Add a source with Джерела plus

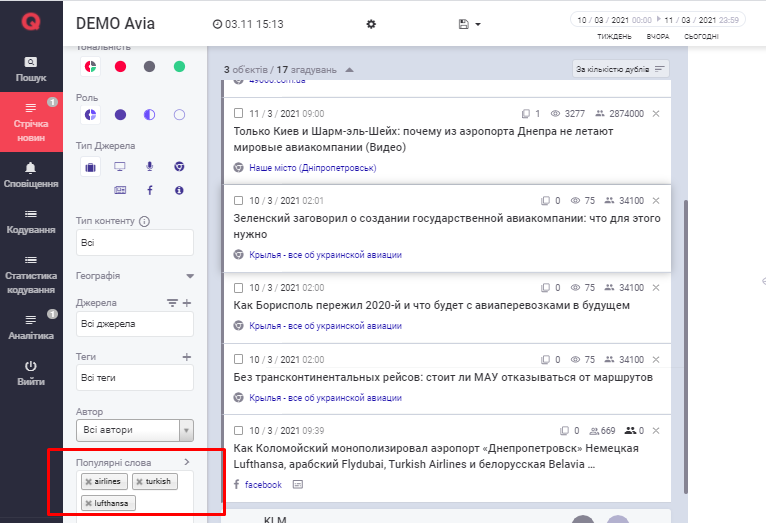click(187, 303)
